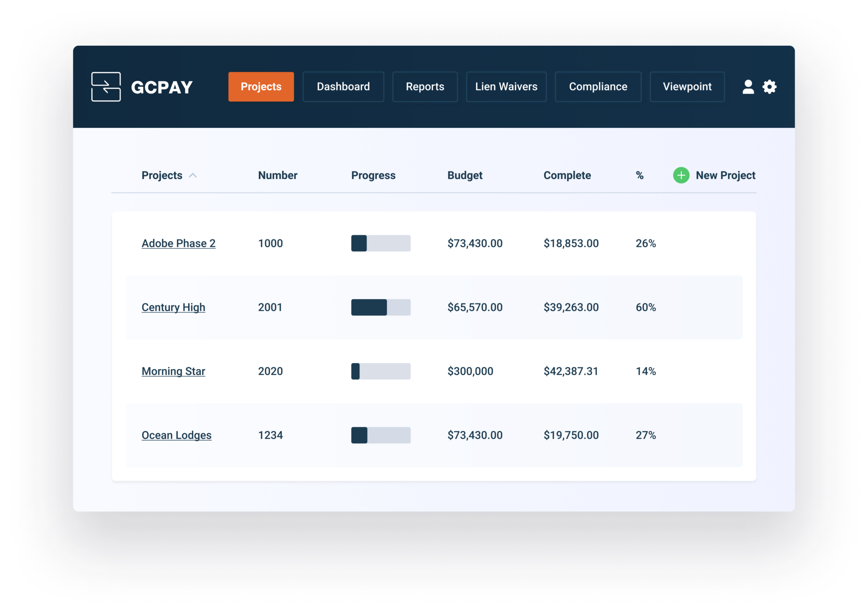The image size is (868, 612).
Task: Sort projects by clicking the Projects header
Action: pyautogui.click(x=162, y=175)
